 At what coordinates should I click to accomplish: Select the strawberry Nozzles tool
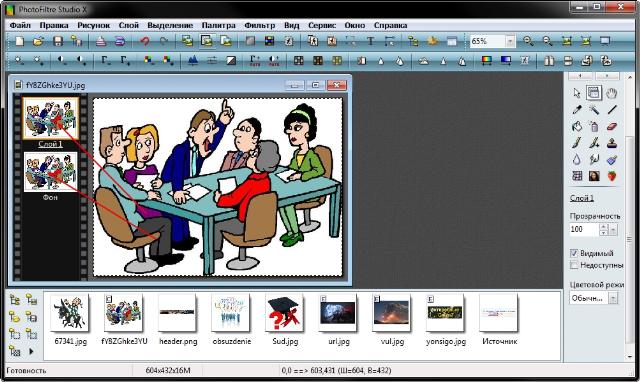611,176
